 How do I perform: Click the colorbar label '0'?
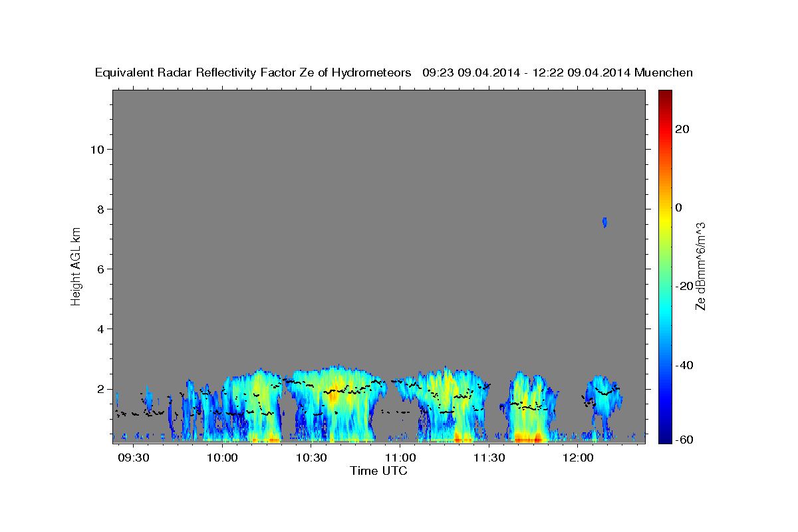[678, 207]
